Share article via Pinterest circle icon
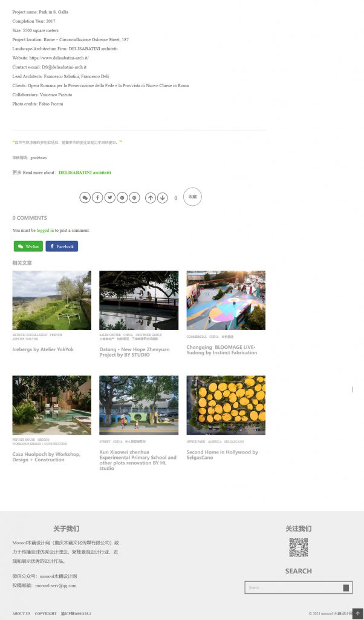 134,197
